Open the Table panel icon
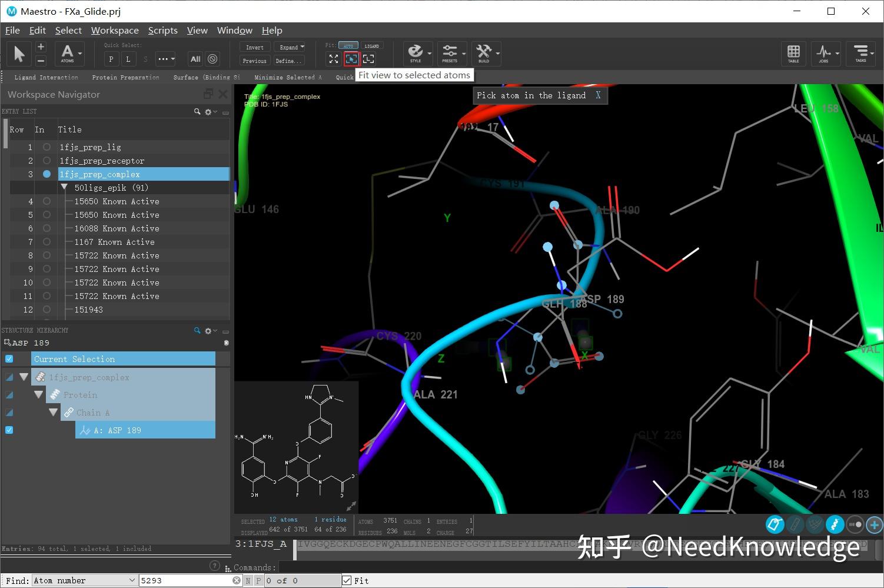The height and width of the screenshot is (588, 884). coord(793,54)
